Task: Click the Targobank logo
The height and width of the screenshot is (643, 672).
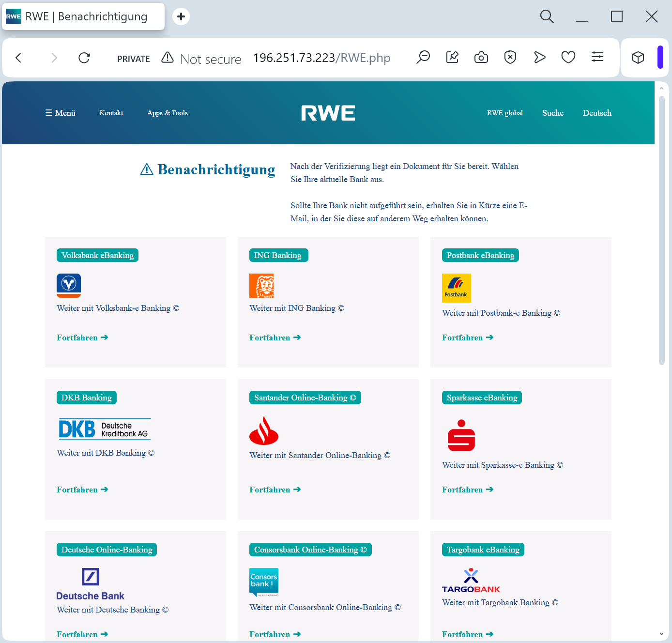Action: [471, 581]
